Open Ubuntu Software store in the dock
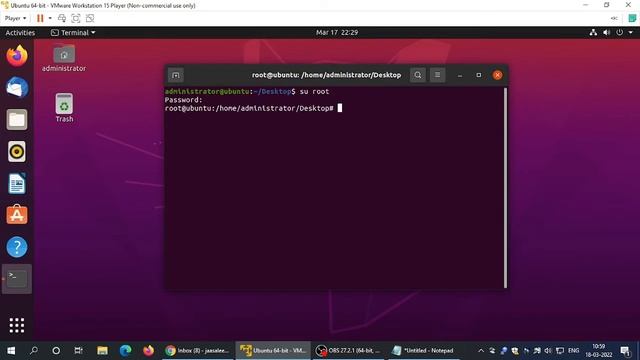 click(x=17, y=215)
